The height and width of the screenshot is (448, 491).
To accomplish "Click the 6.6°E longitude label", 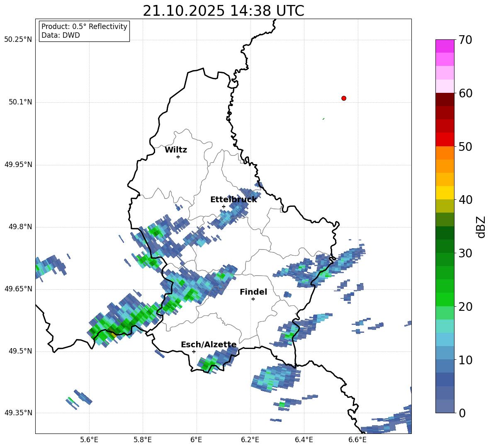I will tap(357, 440).
